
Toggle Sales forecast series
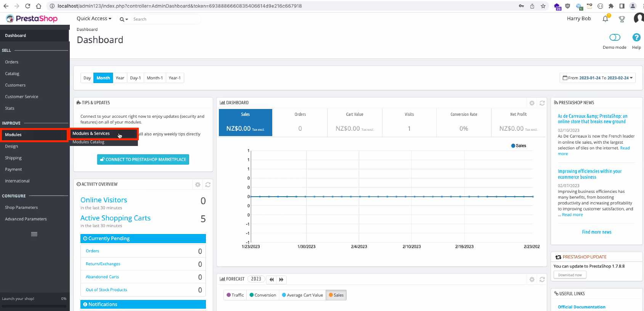point(336,295)
